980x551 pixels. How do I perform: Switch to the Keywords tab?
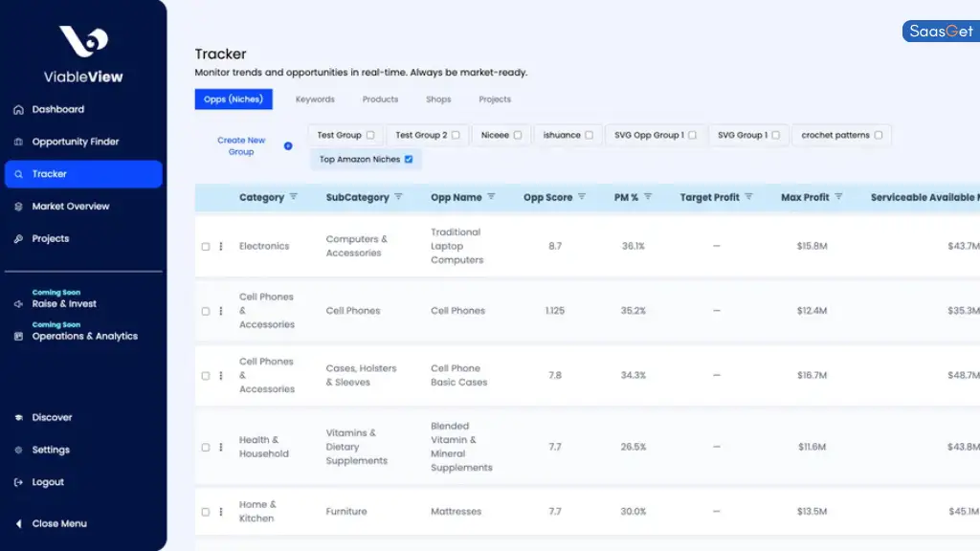pos(315,99)
